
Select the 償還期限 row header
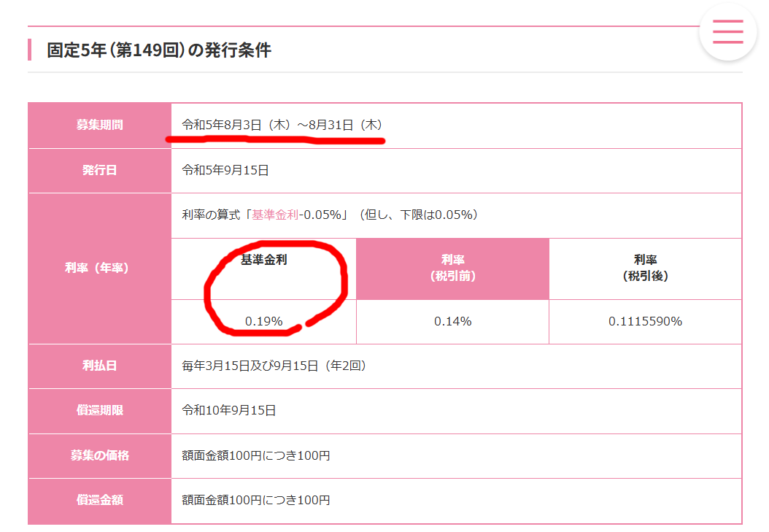(x=99, y=411)
